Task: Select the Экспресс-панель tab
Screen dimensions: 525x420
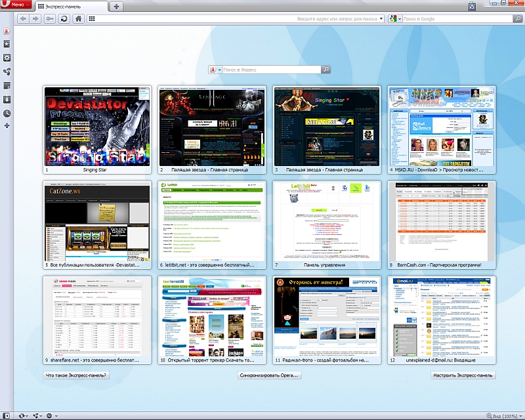Action: (72, 7)
